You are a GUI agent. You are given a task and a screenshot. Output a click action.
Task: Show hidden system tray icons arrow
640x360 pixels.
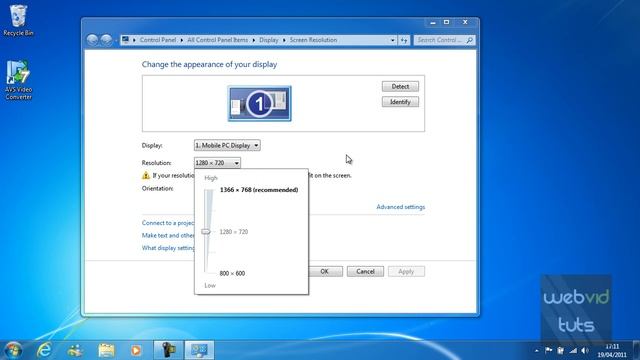tap(537, 351)
